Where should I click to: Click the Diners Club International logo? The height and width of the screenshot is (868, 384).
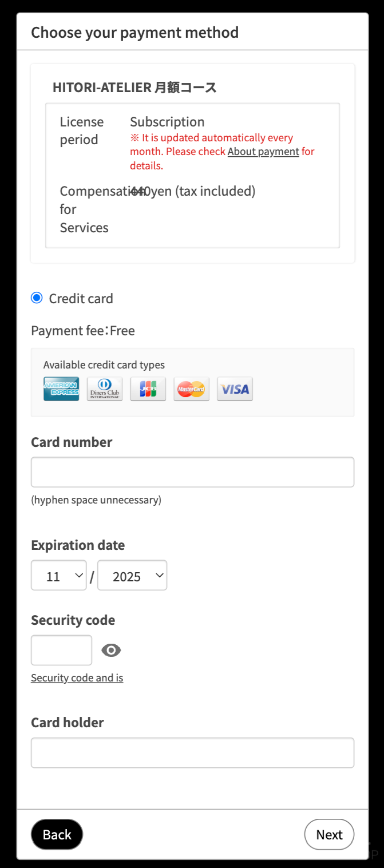pyautogui.click(x=105, y=389)
